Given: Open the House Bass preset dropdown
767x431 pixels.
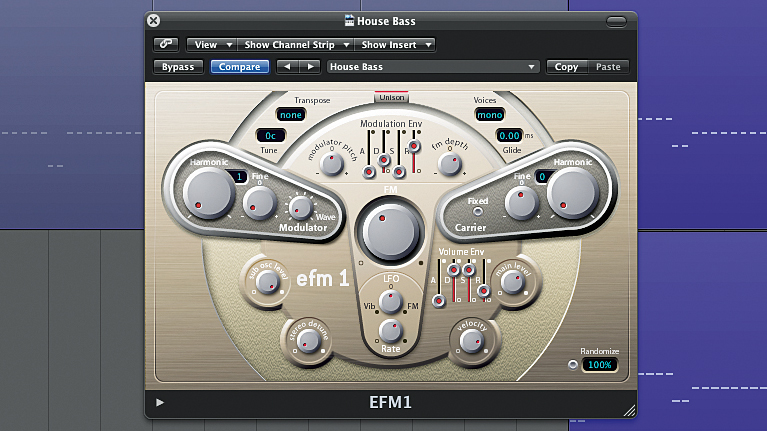Looking at the screenshot, I should (433, 67).
